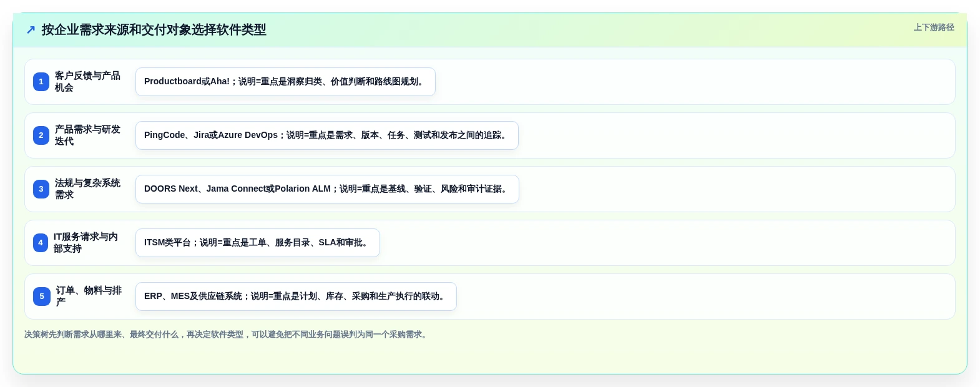This screenshot has height=387, width=980.
Task: Click the 上下游路径 label
Action: 934,27
